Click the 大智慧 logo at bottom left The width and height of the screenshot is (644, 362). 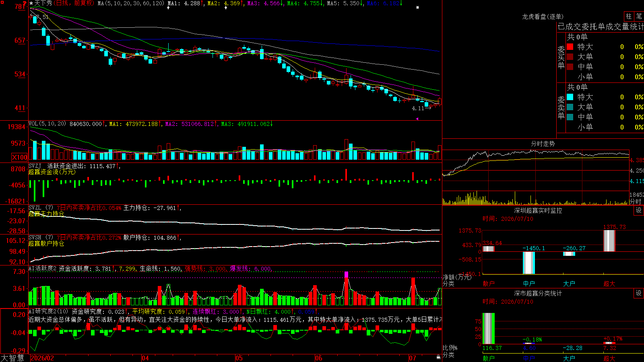pos(12,358)
